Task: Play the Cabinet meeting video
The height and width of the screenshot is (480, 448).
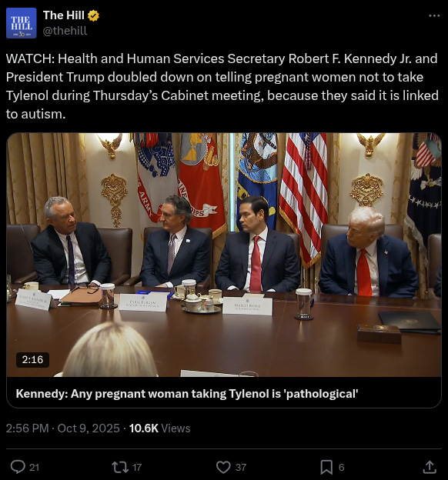Action: click(x=224, y=255)
